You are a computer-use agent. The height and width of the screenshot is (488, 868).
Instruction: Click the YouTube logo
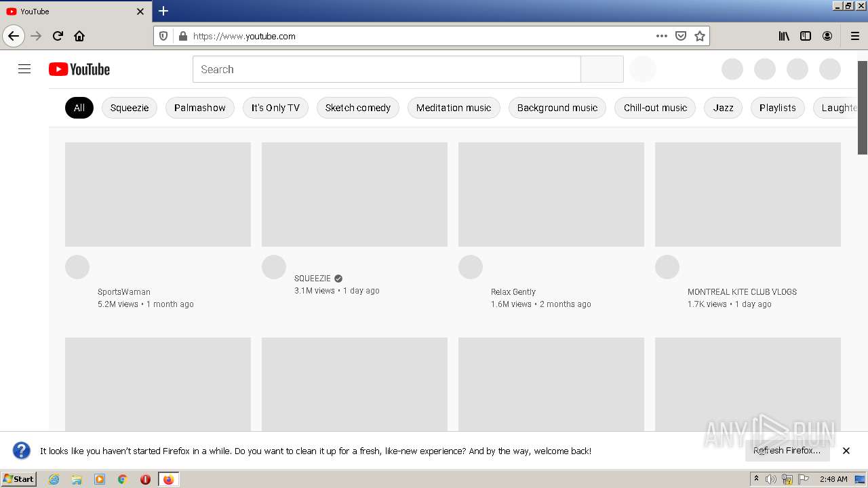tap(79, 69)
